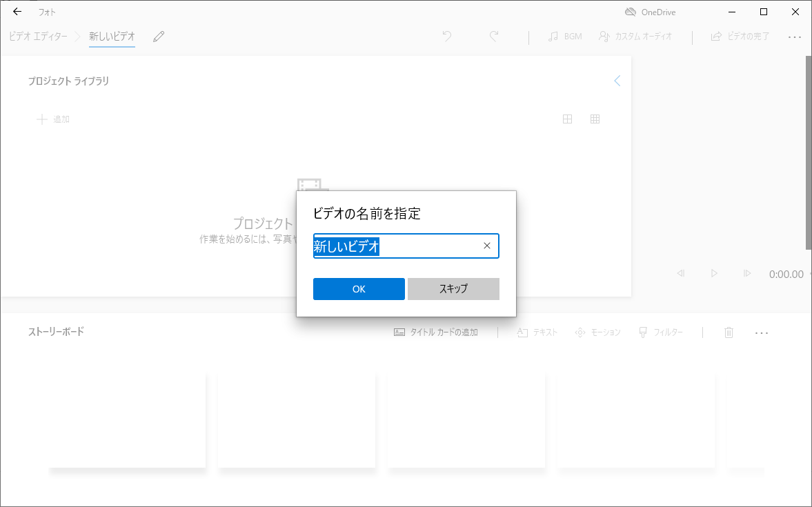This screenshot has width=812, height=507.
Task: Click ビデオの完了 to finish video
Action: click(740, 37)
